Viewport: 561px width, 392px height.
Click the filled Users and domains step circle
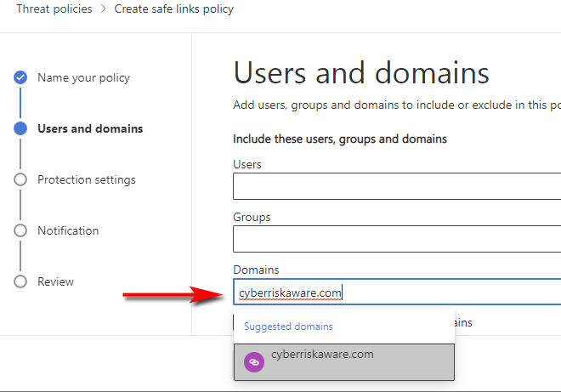point(20,128)
